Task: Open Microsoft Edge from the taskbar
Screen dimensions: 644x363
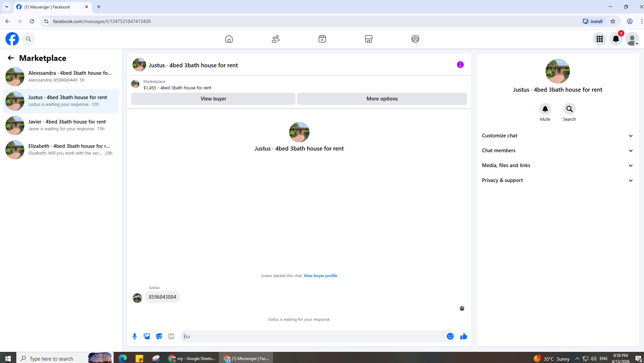Action: point(122,359)
